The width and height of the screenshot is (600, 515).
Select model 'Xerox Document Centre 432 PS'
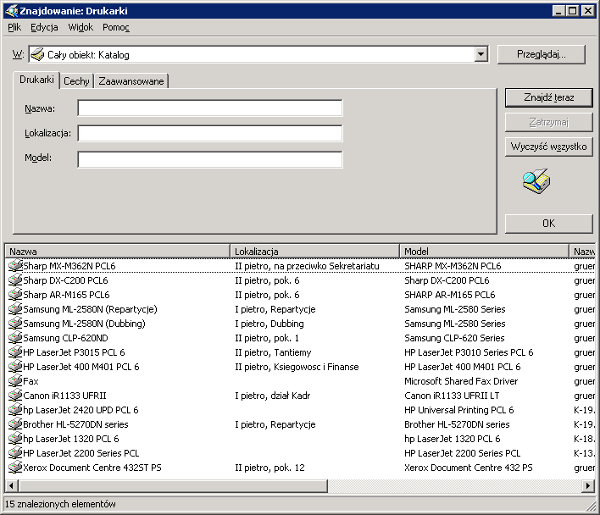pyautogui.click(x=468, y=468)
